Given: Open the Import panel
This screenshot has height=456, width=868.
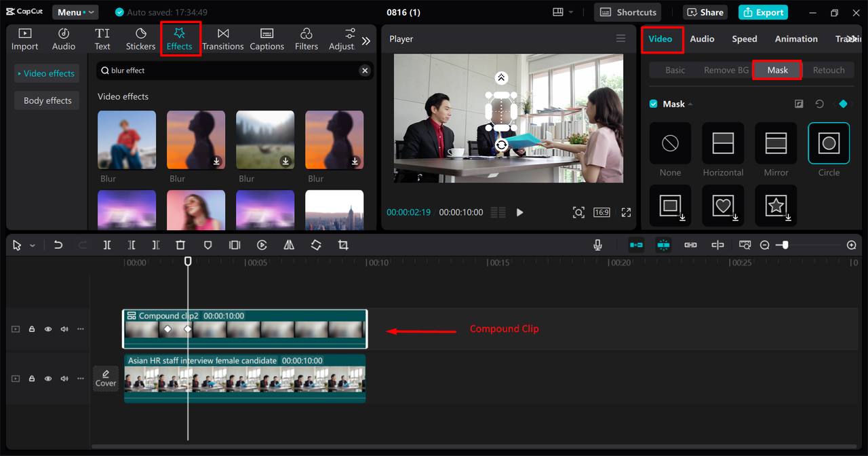Looking at the screenshot, I should 24,39.
